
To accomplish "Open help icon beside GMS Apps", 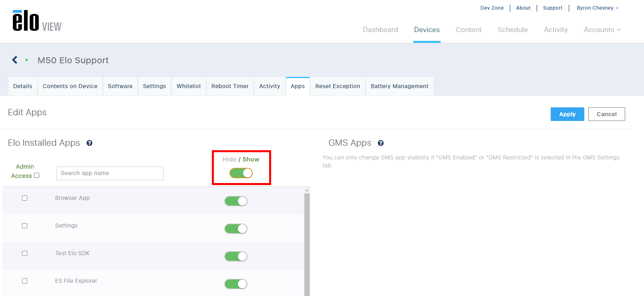I will click(381, 143).
